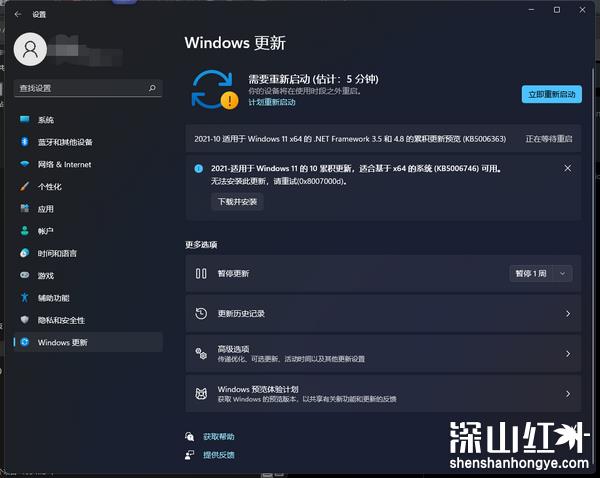This screenshot has width=600, height=478.
Task: Click the 系统 monitor icon
Action: pyautogui.click(x=24, y=119)
